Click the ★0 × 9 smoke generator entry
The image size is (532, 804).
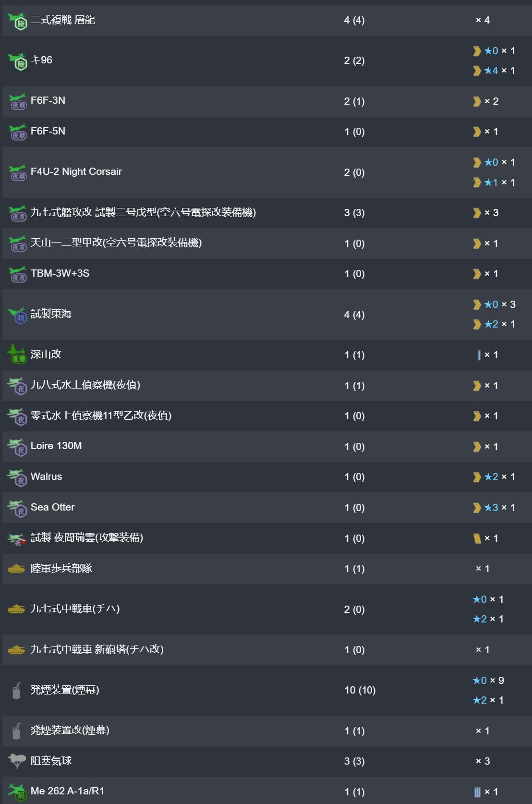(488, 680)
